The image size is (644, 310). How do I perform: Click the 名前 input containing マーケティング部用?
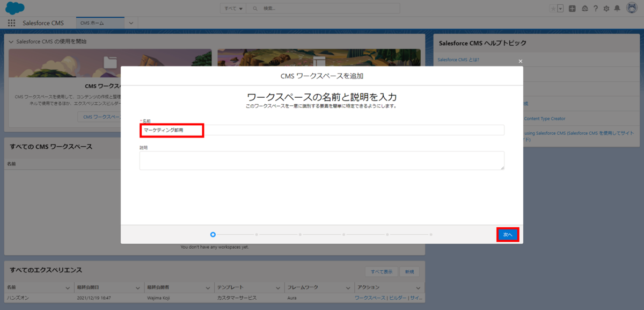coord(321,130)
